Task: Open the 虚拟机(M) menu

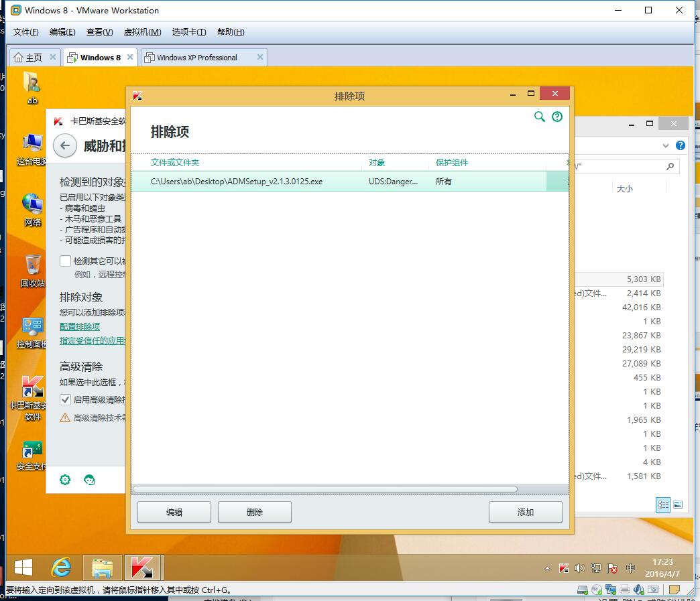Action: pyautogui.click(x=142, y=32)
